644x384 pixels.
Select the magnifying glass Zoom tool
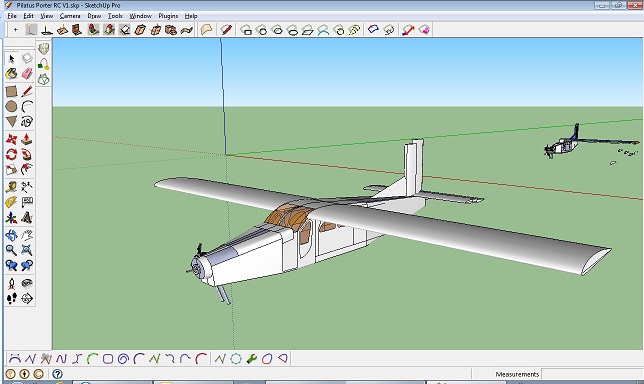click(12, 250)
